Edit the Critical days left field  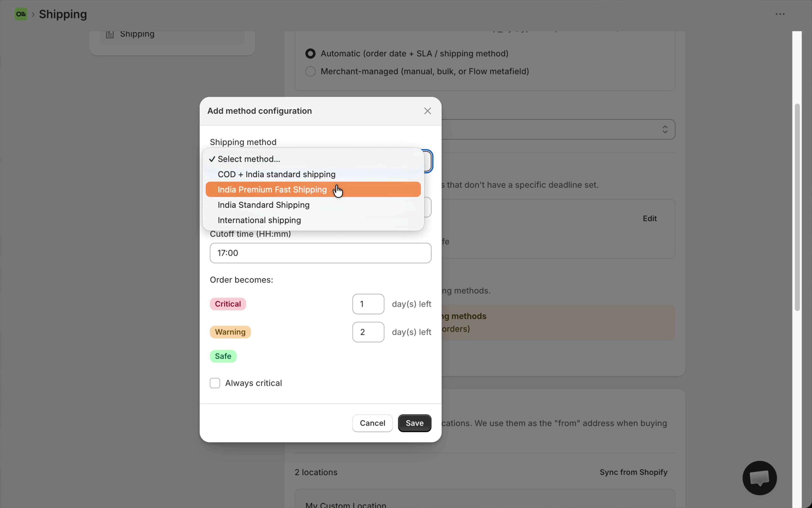coord(368,304)
